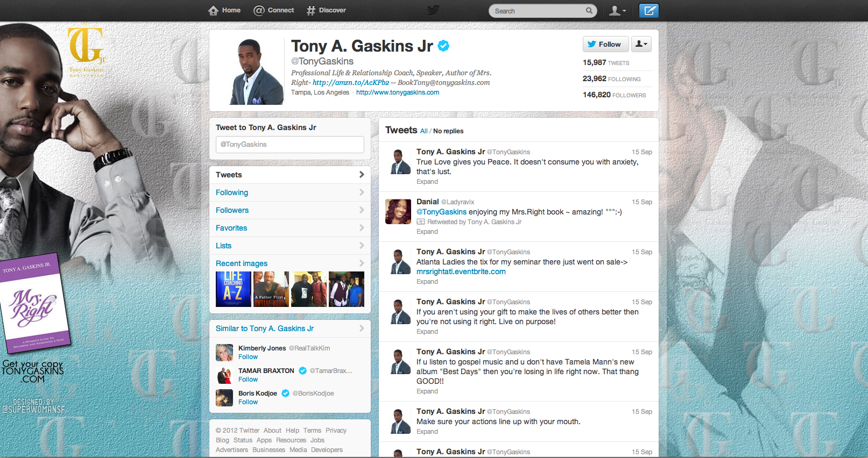Image resolution: width=868 pixels, height=458 pixels.
Task: Switch to No replies filter
Action: click(x=448, y=131)
